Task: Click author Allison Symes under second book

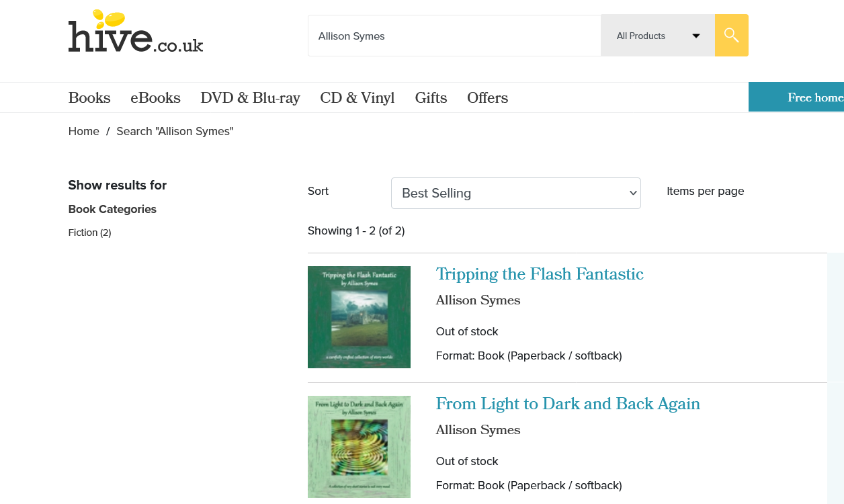Action: 478,430
